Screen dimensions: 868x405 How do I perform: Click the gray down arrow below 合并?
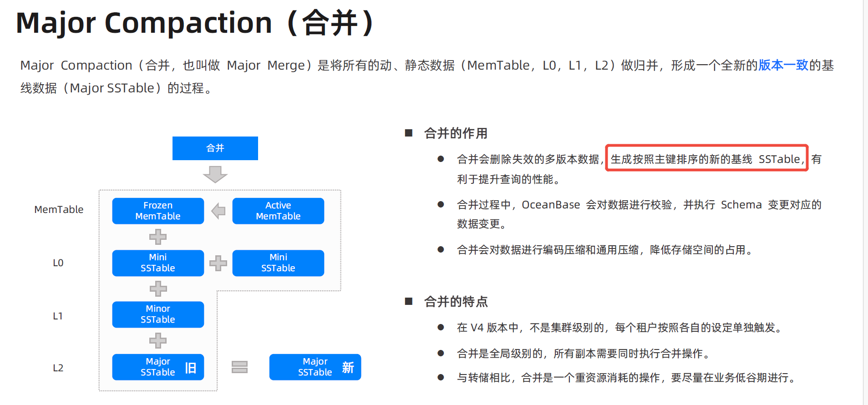point(215,174)
